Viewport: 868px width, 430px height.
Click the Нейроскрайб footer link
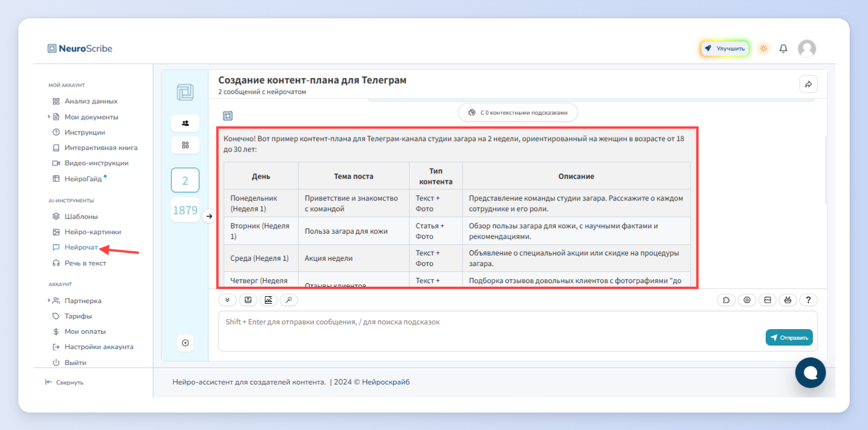point(386,382)
